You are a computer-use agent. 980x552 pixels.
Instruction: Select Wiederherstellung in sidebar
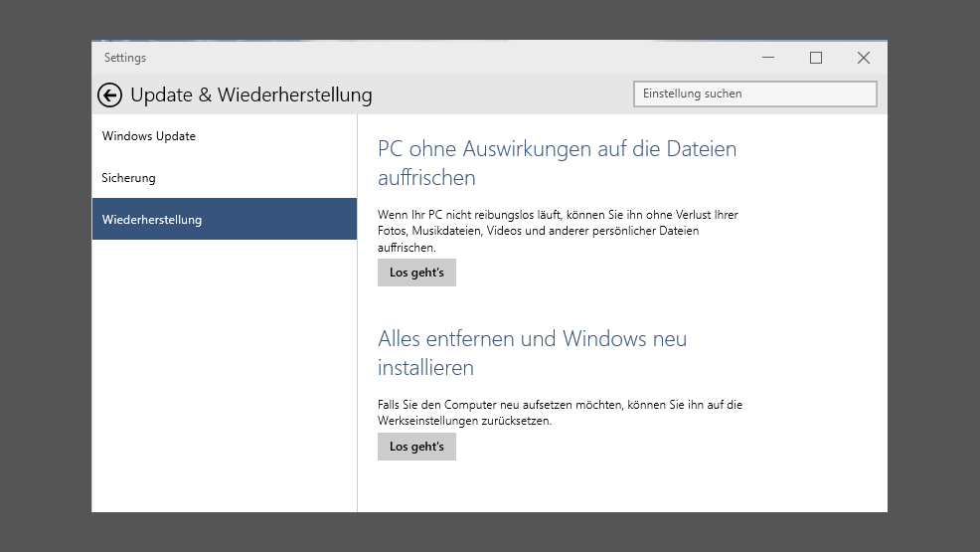pyautogui.click(x=225, y=219)
